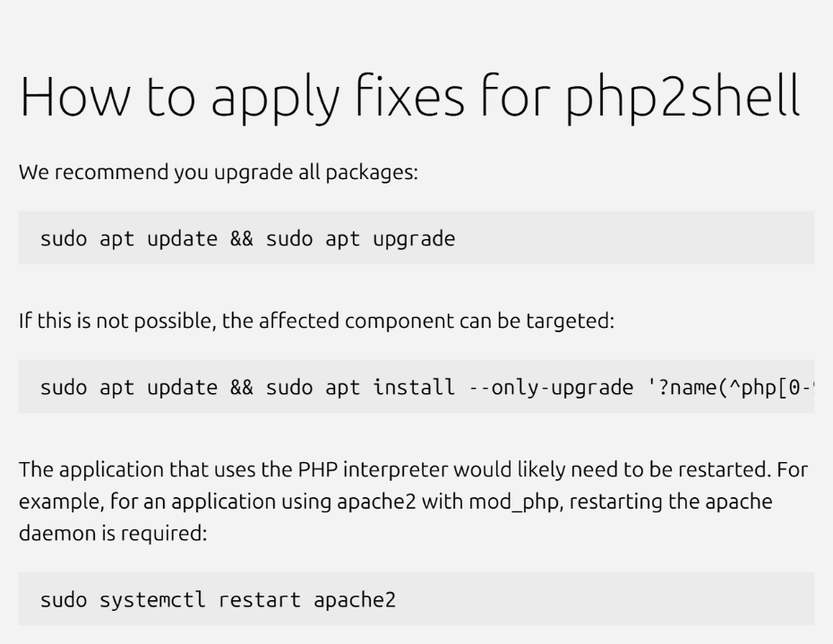The height and width of the screenshot is (644, 833).
Task: Click the '--only-upgrade' install command code block
Action: pyautogui.click(x=416, y=386)
